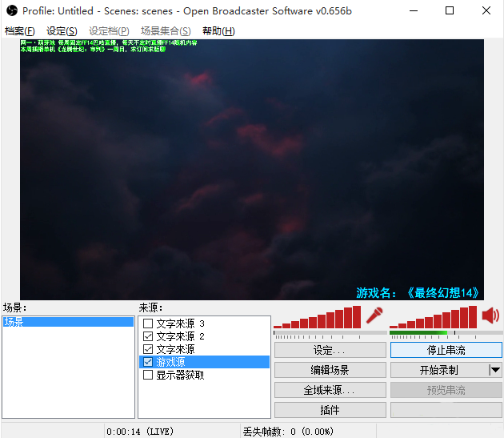Open the 设定(S) menu
504x438 pixels.
[62, 31]
